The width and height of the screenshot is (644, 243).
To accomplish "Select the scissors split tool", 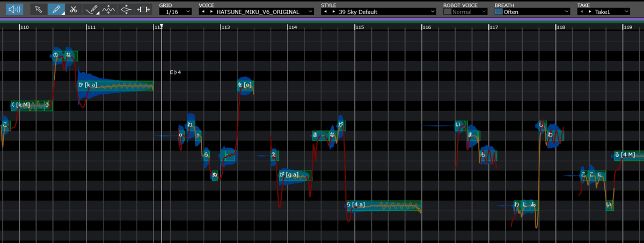I will tap(74, 9).
